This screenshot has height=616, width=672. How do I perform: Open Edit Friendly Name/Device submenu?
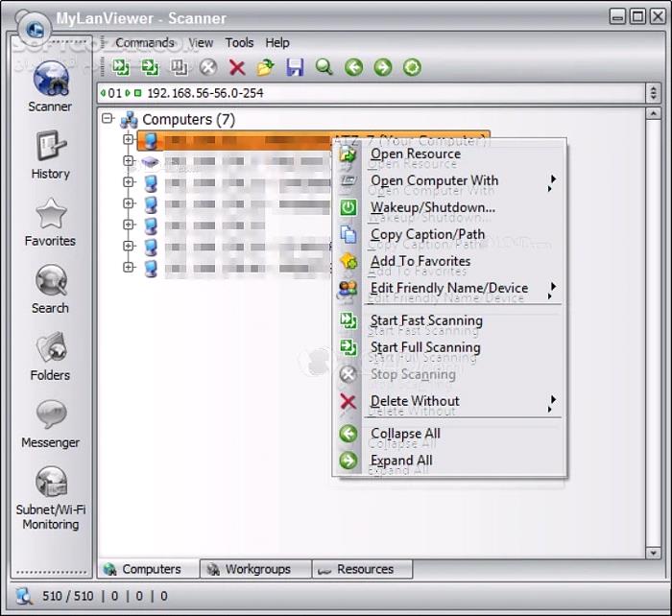point(449,288)
